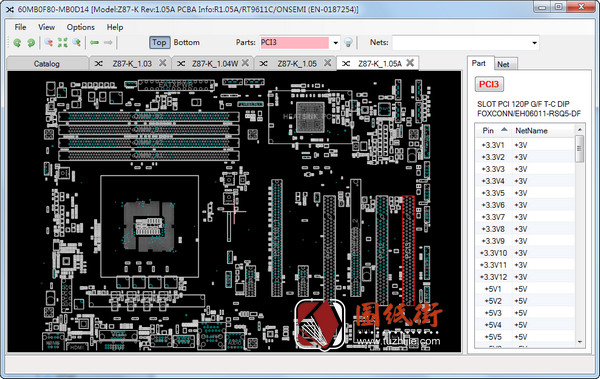This screenshot has height=379, width=600.
Task: Open the Net panel tab
Action: [x=503, y=64]
